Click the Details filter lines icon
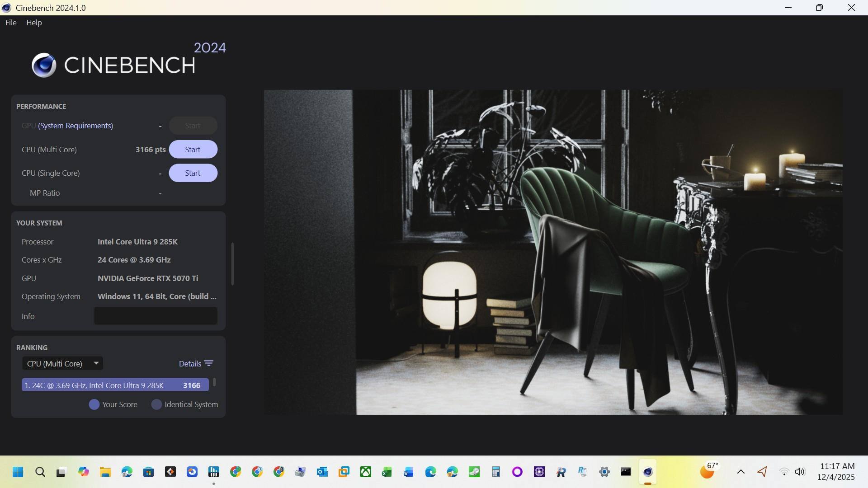This screenshot has height=488, width=868. tap(208, 364)
